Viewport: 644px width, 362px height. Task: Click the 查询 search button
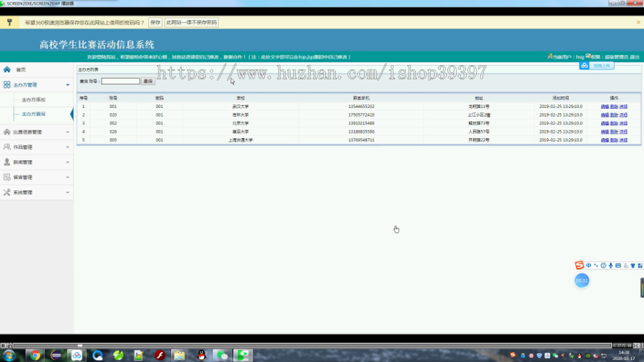pyautogui.click(x=148, y=82)
